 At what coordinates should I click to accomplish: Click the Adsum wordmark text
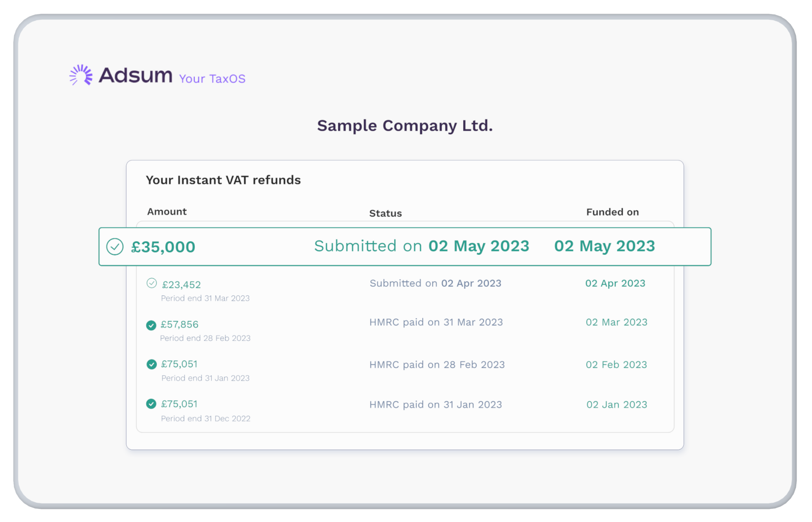click(x=136, y=76)
